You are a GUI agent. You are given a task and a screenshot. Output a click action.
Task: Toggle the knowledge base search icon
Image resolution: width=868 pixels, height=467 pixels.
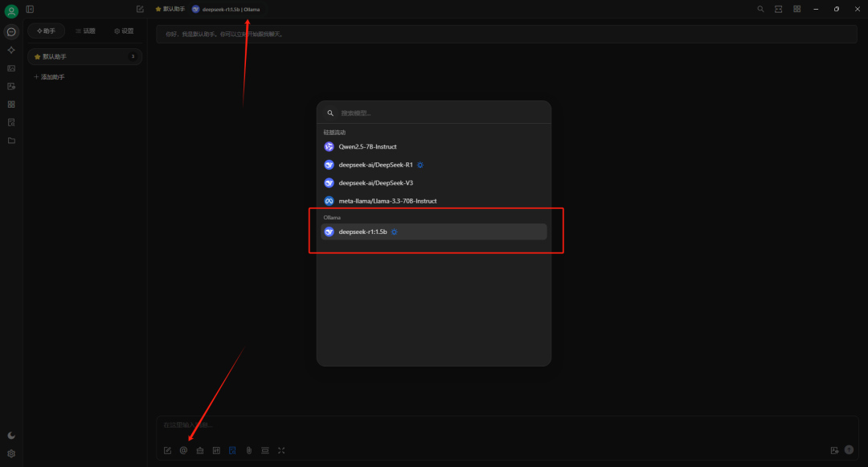tap(232, 450)
